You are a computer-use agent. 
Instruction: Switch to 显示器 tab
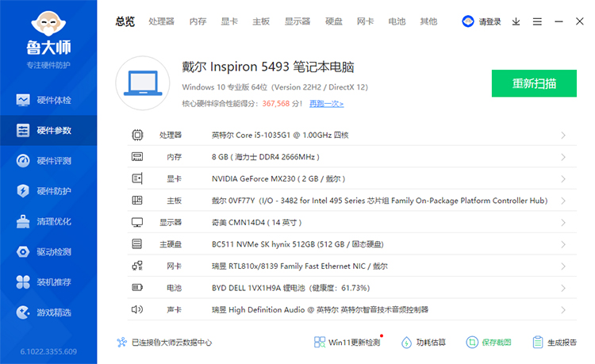tap(297, 21)
